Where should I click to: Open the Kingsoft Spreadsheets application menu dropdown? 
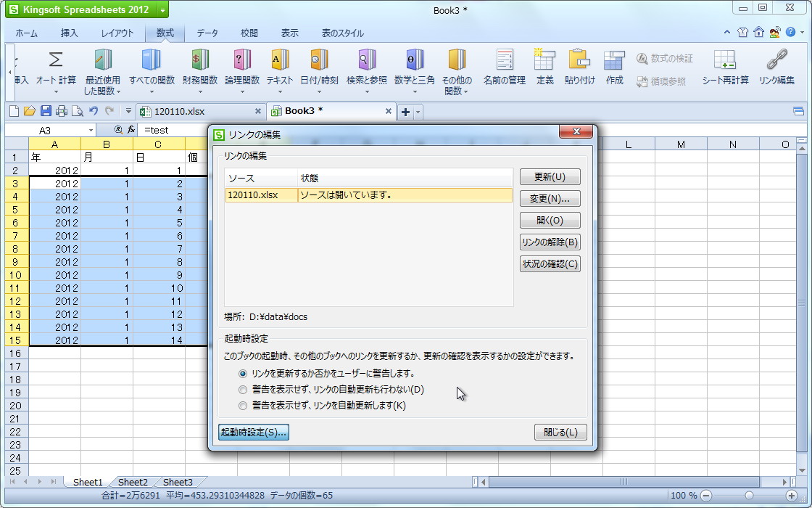point(162,10)
